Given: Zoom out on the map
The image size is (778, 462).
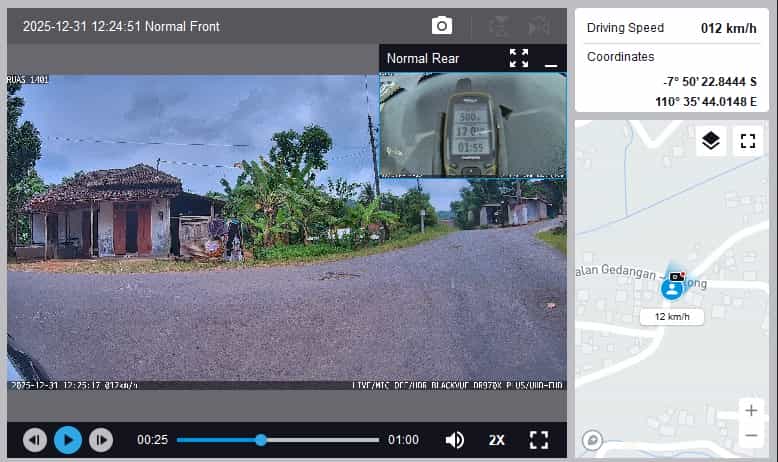Looking at the screenshot, I should [x=751, y=435].
